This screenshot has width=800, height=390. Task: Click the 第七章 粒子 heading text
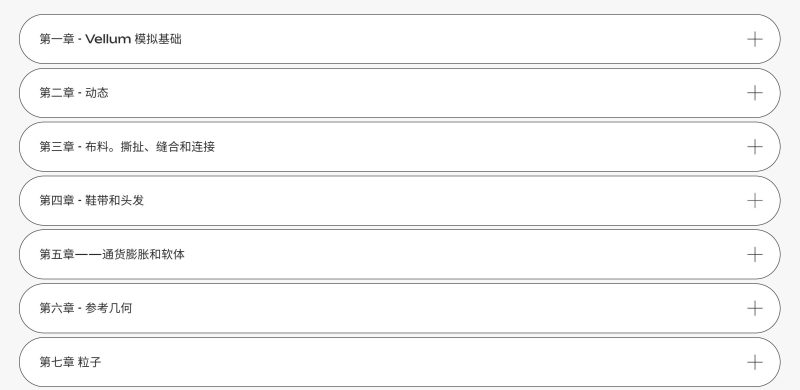click(x=70, y=362)
